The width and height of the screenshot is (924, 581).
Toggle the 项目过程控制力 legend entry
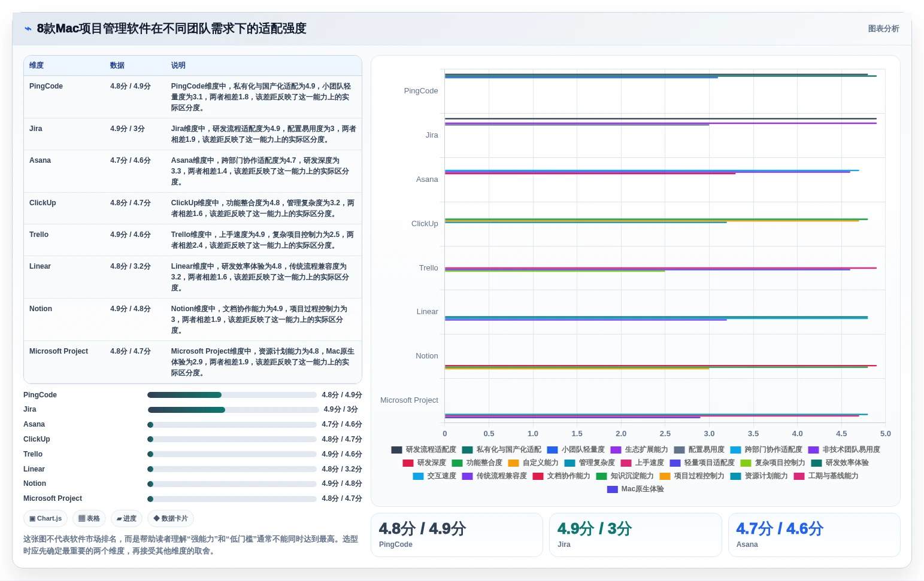pos(692,476)
